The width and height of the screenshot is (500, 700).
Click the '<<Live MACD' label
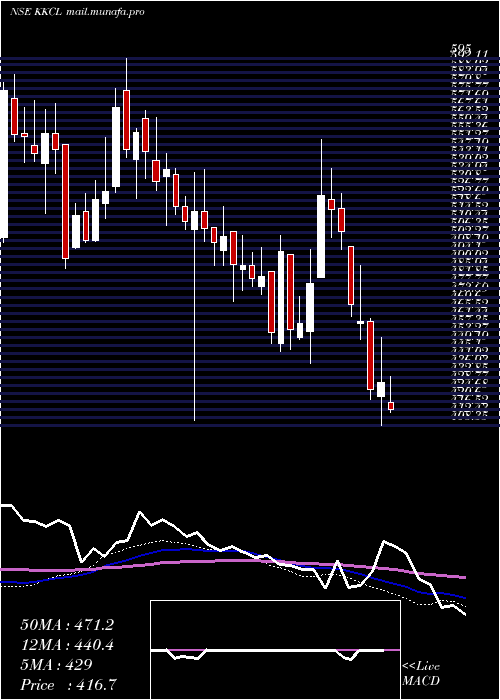(x=421, y=674)
